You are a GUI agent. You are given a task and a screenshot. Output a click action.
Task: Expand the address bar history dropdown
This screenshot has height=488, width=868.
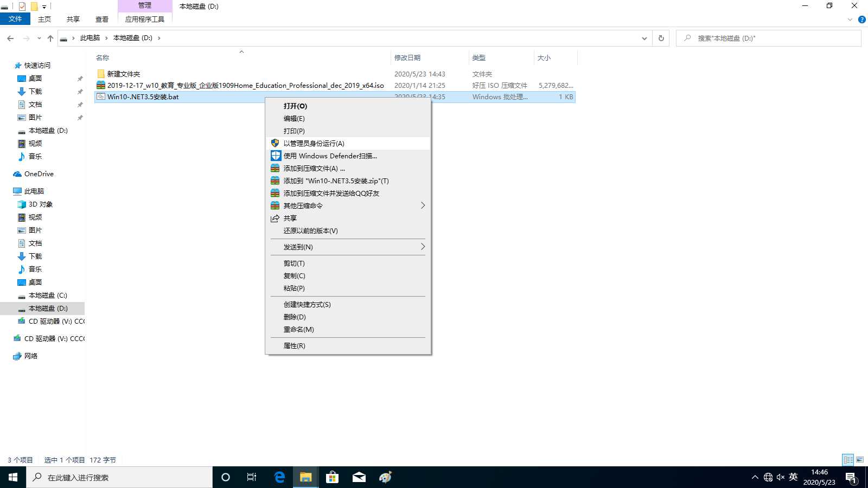pyautogui.click(x=644, y=38)
